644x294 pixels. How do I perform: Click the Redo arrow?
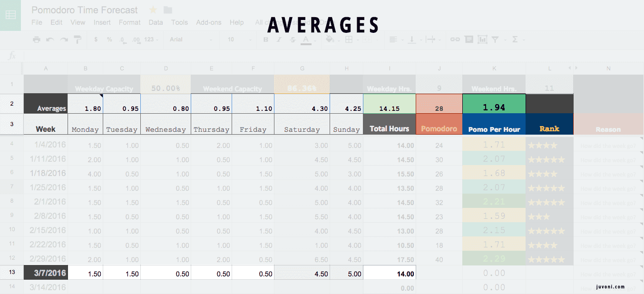(64, 39)
